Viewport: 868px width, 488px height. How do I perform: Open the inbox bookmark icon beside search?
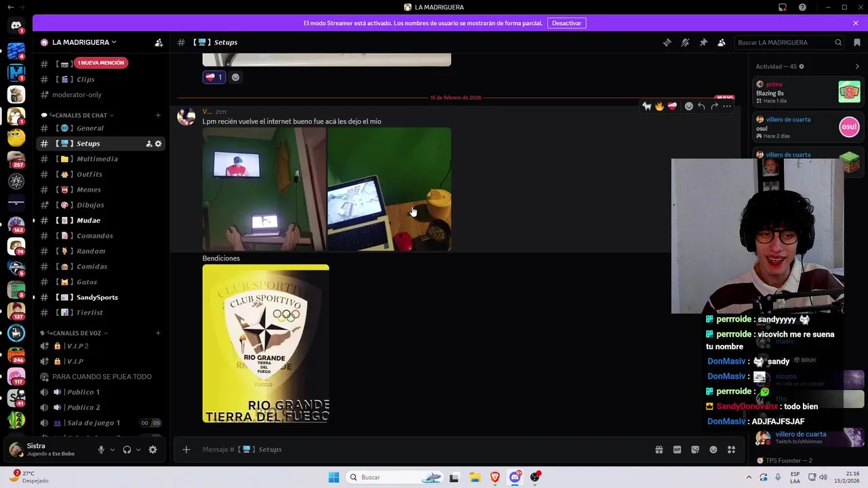857,42
